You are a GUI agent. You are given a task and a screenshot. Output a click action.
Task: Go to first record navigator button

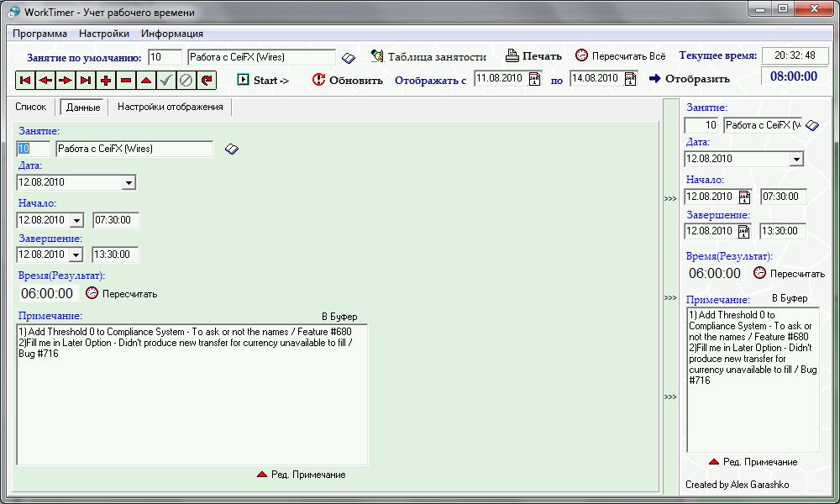click(24, 81)
